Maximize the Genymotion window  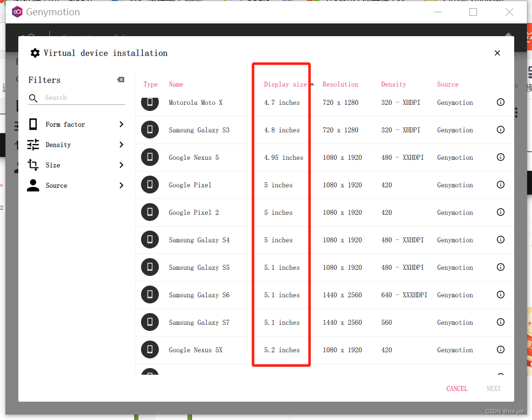pyautogui.click(x=473, y=12)
